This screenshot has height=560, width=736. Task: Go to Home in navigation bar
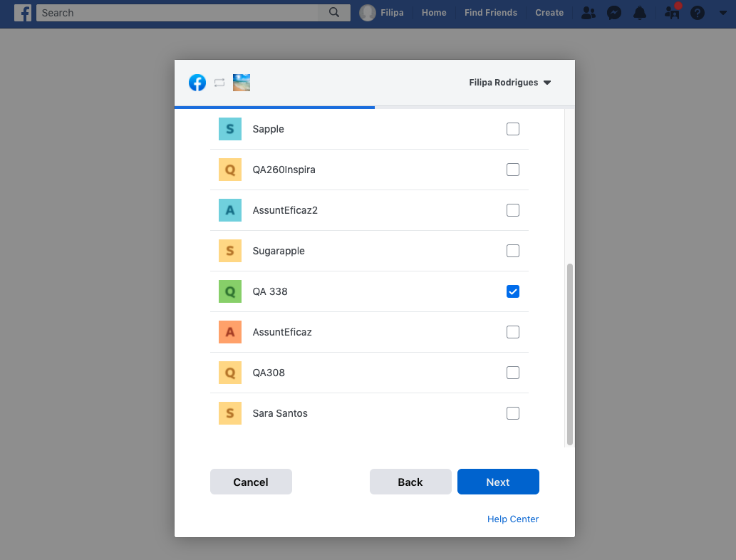pyautogui.click(x=434, y=13)
